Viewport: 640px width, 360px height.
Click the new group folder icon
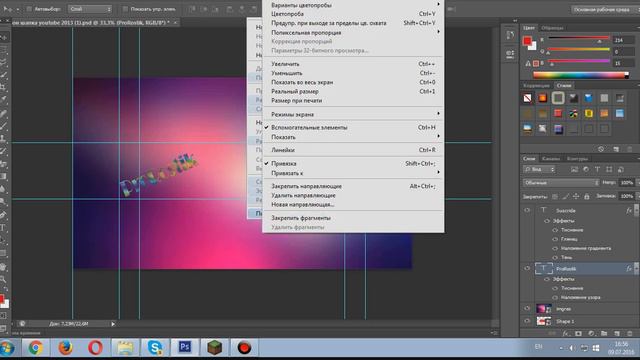(604, 333)
